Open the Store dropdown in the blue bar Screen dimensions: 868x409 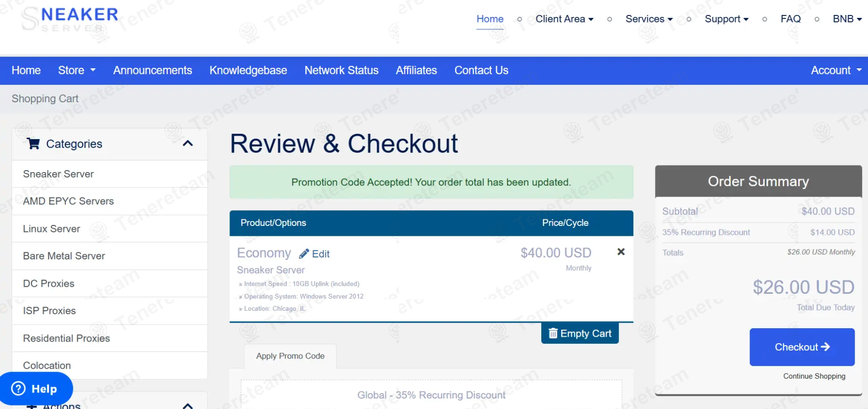pyautogui.click(x=77, y=70)
